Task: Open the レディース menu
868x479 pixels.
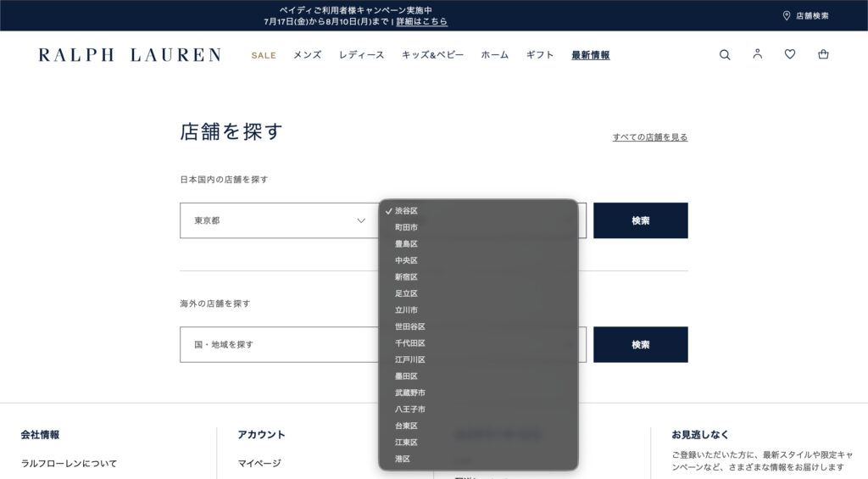Action: pyautogui.click(x=361, y=55)
